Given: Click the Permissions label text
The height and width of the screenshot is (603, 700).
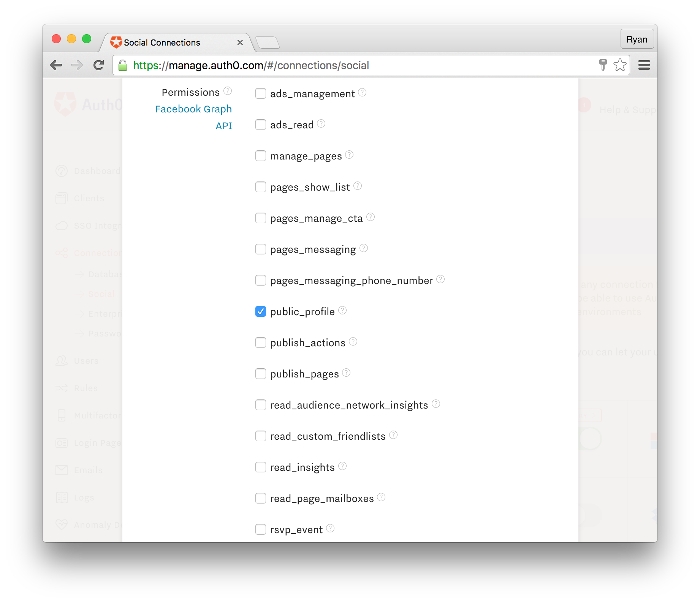Looking at the screenshot, I should (191, 92).
